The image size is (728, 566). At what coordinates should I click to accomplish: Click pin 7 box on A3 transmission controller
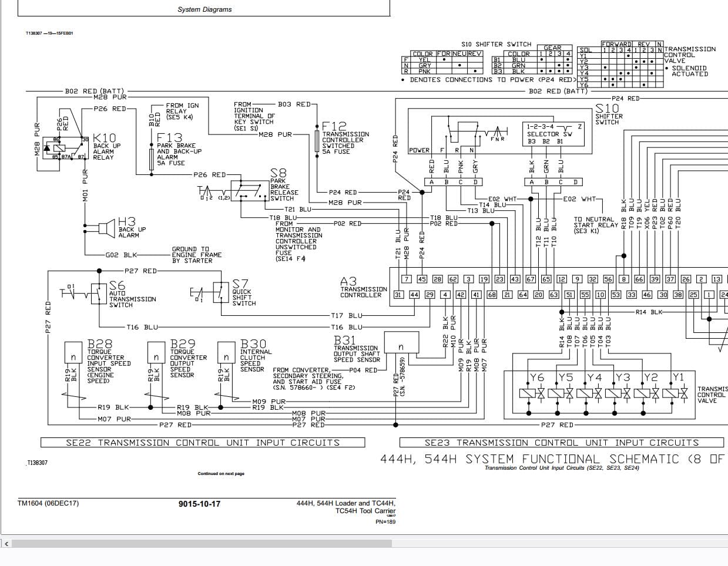[x=406, y=279]
